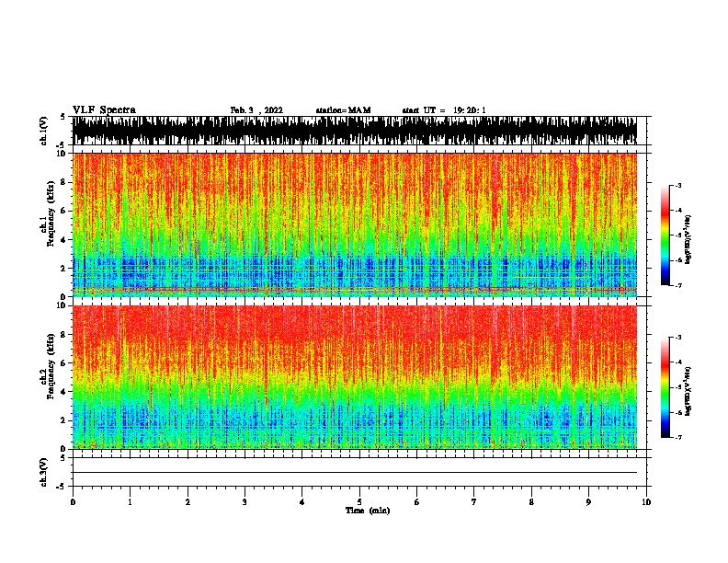The height and width of the screenshot is (563, 728).
Task: Click the flat ch.3 voltage trace line
Action: pos(355,473)
